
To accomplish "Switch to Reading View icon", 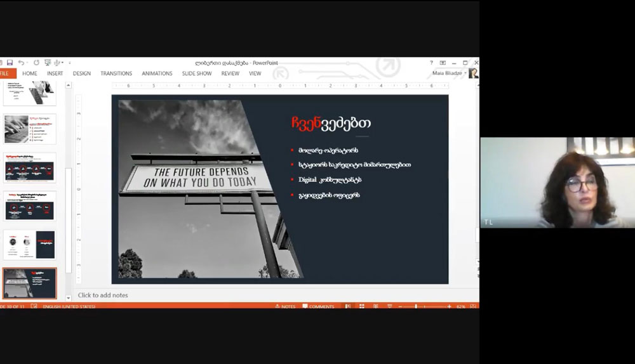I will 375,306.
